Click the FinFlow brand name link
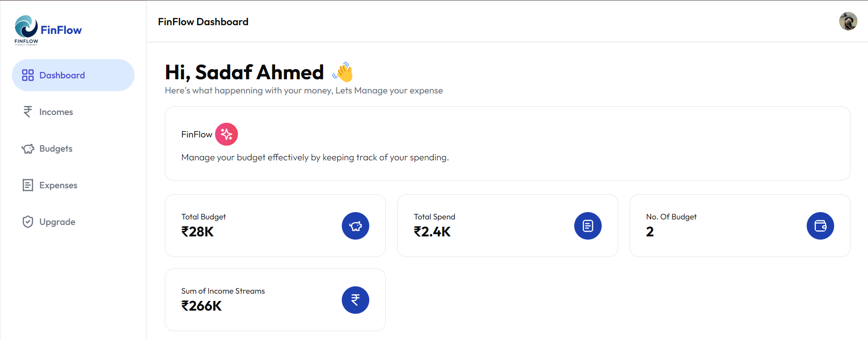This screenshot has width=868, height=339. click(x=61, y=30)
